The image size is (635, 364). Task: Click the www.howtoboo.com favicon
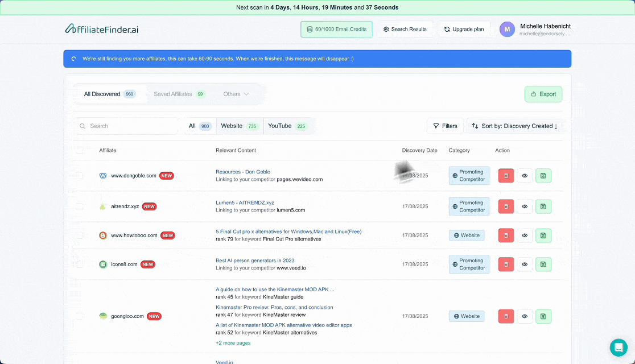coord(103,235)
